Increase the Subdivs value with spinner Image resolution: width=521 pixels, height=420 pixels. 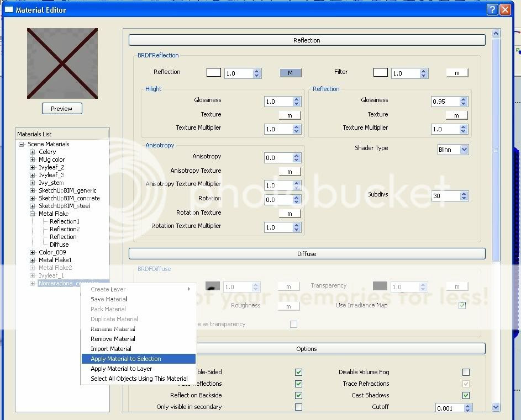coord(463,193)
